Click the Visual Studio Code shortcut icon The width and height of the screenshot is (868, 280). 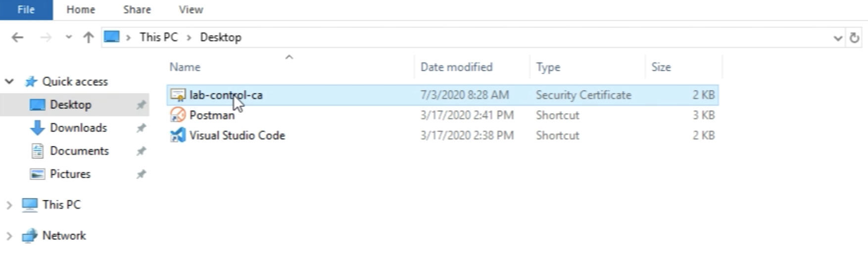(178, 136)
